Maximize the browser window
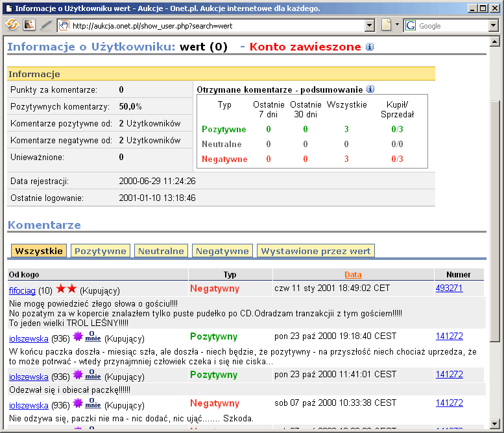 click(x=483, y=8)
